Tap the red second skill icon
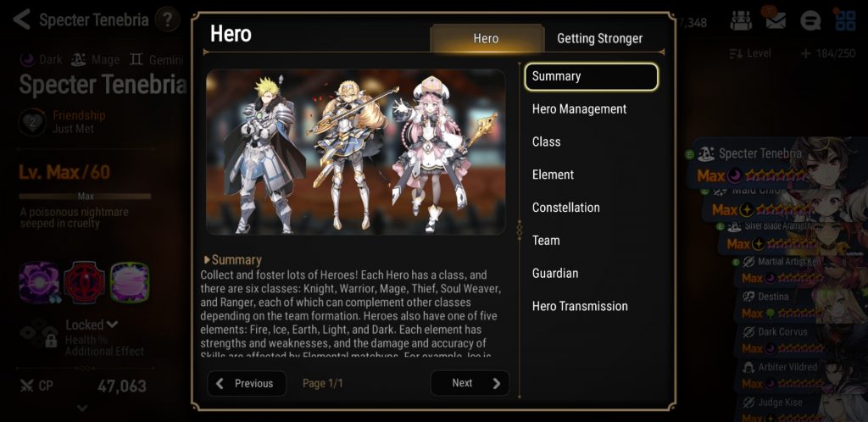The width and height of the screenshot is (868, 422). (x=84, y=282)
